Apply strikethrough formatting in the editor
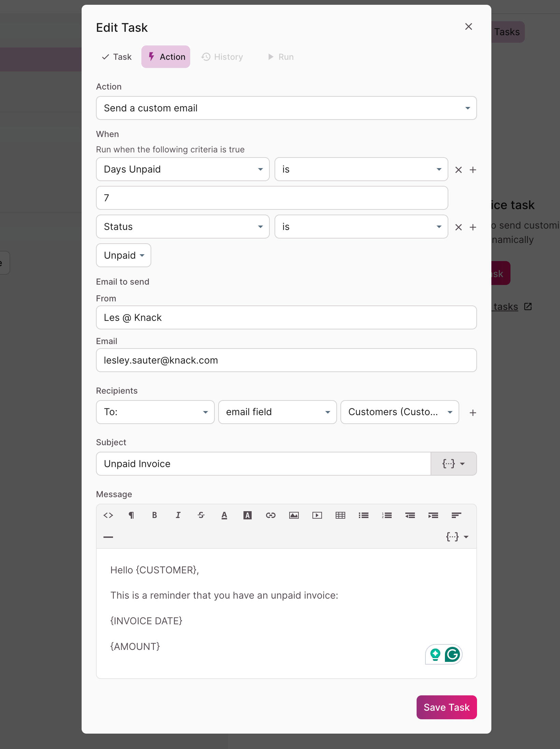Viewport: 560px width, 749px height. click(x=201, y=515)
